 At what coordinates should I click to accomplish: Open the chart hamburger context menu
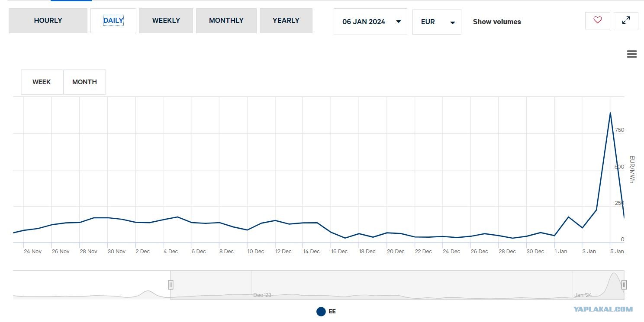point(631,54)
